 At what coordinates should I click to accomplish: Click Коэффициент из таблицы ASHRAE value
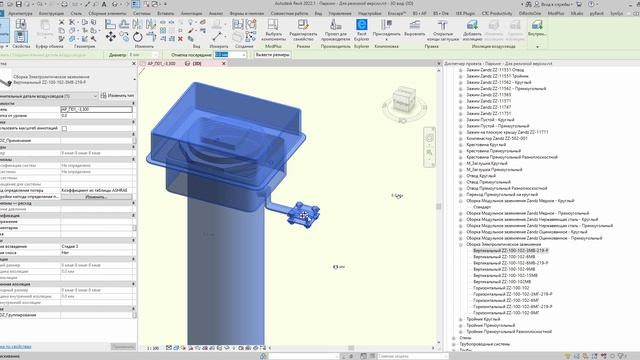(94, 190)
